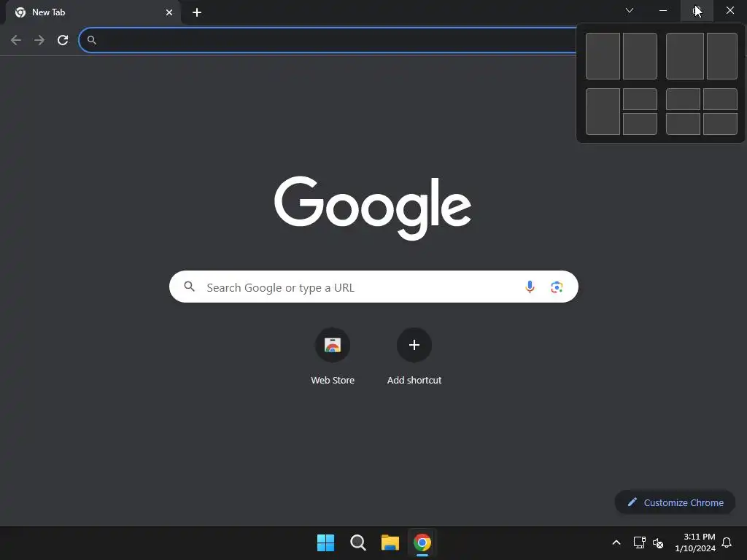Snap to top-left quadrant of the four-grid layout
747x560 pixels.
683,99
